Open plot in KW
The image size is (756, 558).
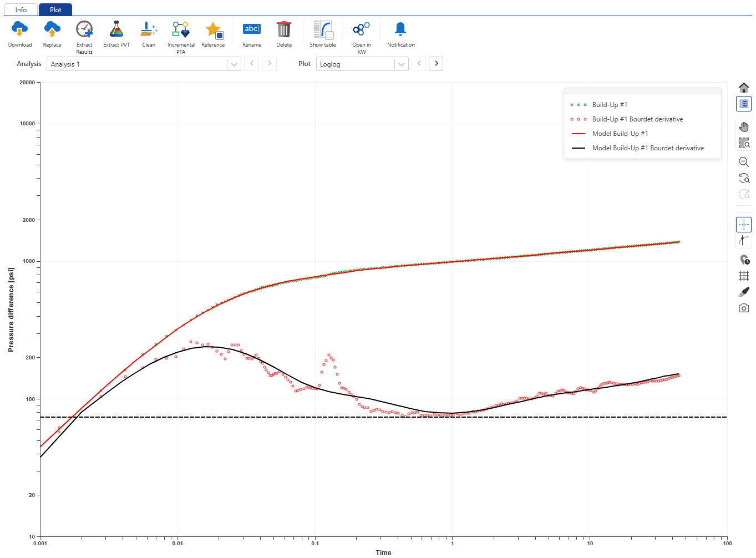362,29
